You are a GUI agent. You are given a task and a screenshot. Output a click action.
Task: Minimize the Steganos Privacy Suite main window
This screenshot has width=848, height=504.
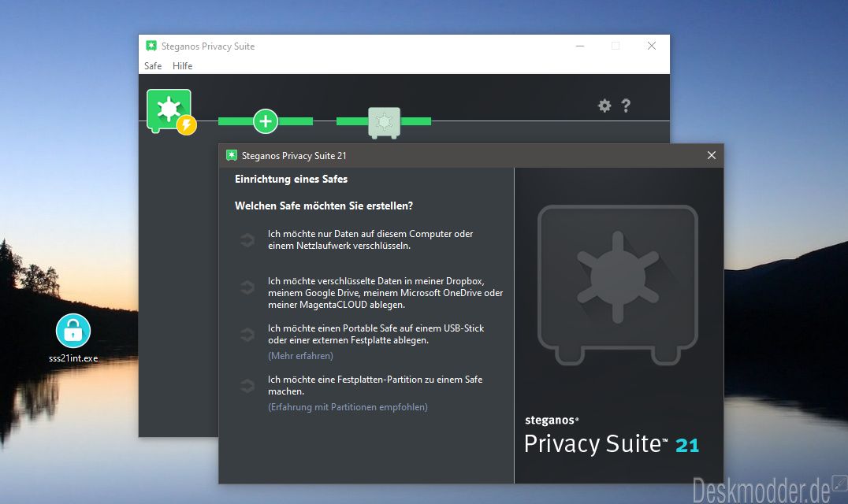pyautogui.click(x=580, y=46)
